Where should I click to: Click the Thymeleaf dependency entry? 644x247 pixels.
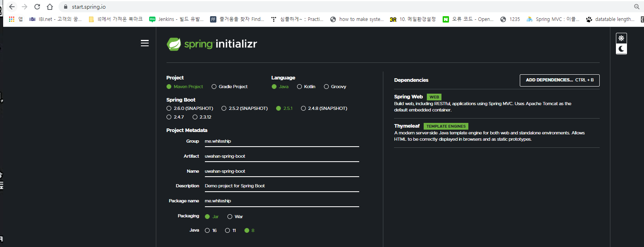496,132
